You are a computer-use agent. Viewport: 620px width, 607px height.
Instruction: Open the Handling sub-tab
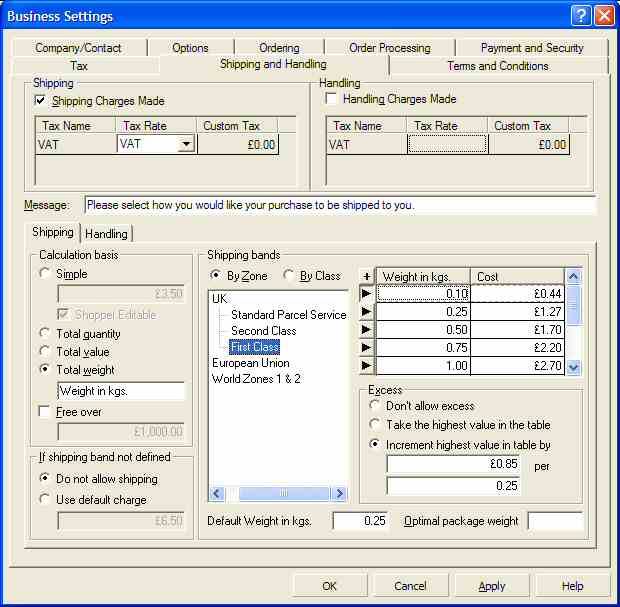pyautogui.click(x=106, y=233)
